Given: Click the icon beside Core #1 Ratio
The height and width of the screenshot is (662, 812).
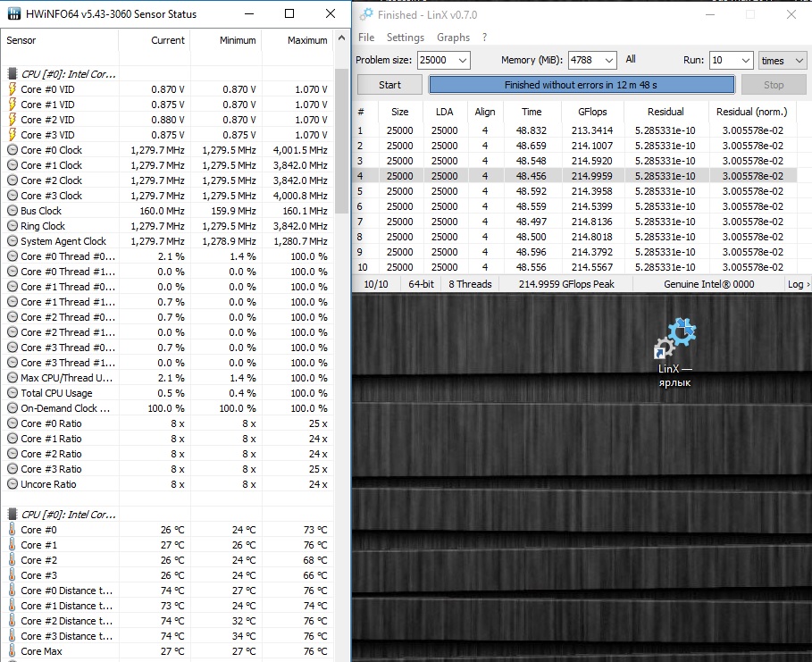Looking at the screenshot, I should [x=13, y=439].
